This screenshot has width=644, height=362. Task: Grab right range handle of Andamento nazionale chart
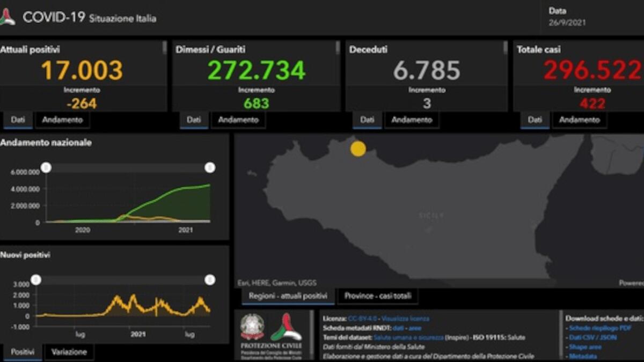(x=210, y=168)
